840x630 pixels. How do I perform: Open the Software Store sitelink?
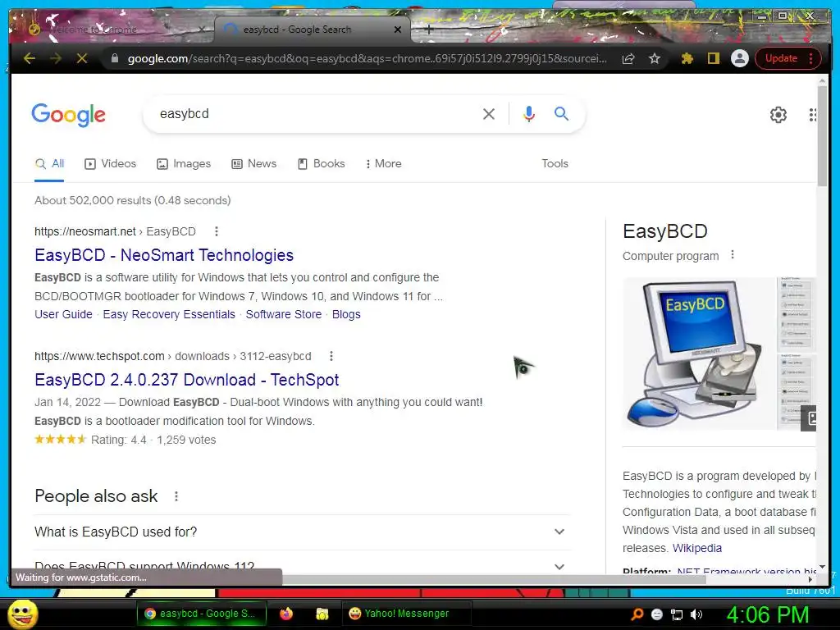[283, 314]
